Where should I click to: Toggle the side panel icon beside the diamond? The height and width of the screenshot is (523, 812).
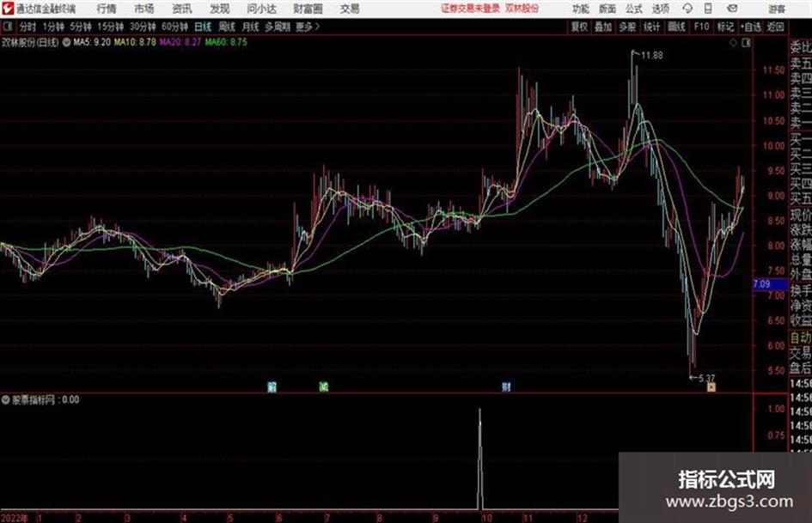pos(746,43)
